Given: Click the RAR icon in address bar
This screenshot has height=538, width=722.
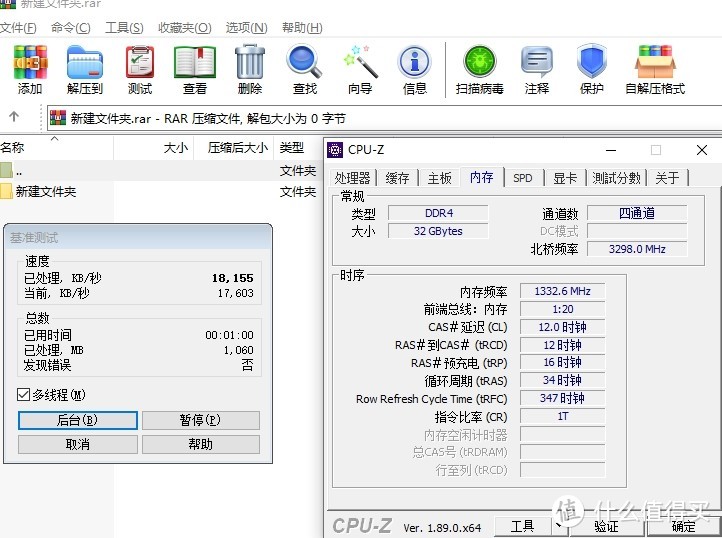Looking at the screenshot, I should (58, 118).
